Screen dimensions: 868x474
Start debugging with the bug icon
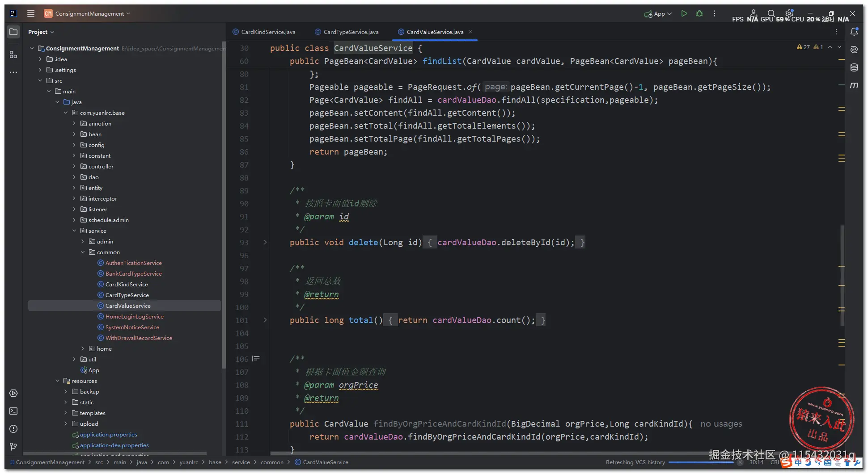pyautogui.click(x=699, y=13)
